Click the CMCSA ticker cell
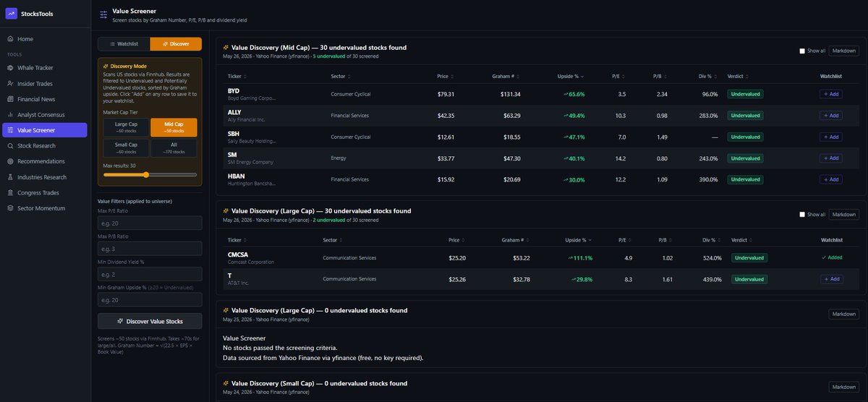The width and height of the screenshot is (868, 402). coord(251,257)
